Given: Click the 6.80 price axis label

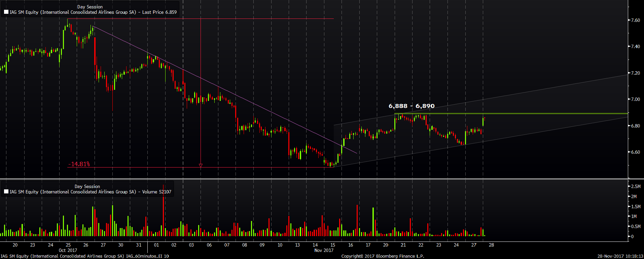Looking at the screenshot, I should tap(636, 126).
